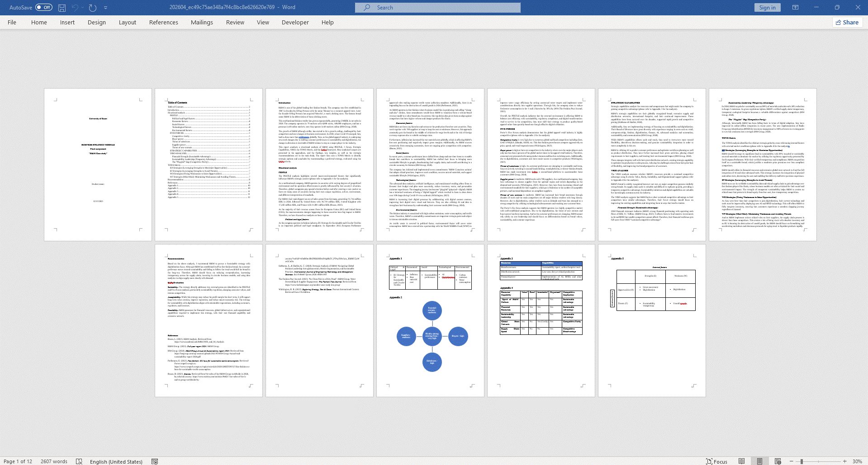Open the proofing errors check icon
868x465 pixels.
[79, 461]
